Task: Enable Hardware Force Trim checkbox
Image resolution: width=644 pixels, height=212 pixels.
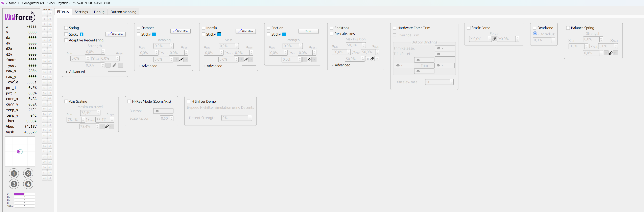Action: [395, 28]
